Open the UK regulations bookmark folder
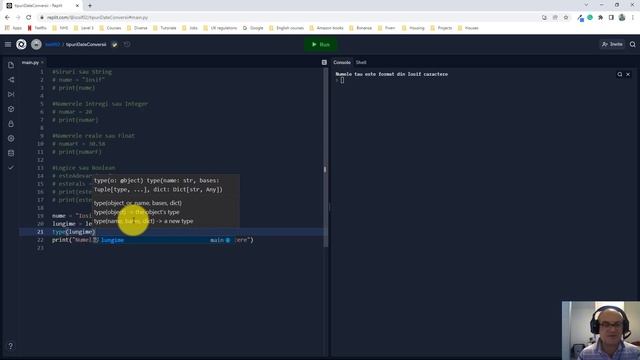The image size is (640, 360). point(220,28)
